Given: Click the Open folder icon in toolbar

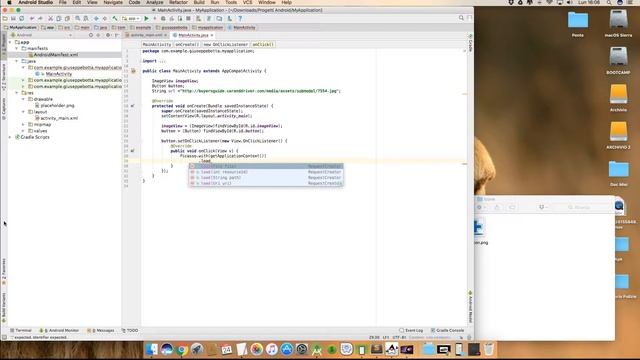Looking at the screenshot, I should click(5, 18).
